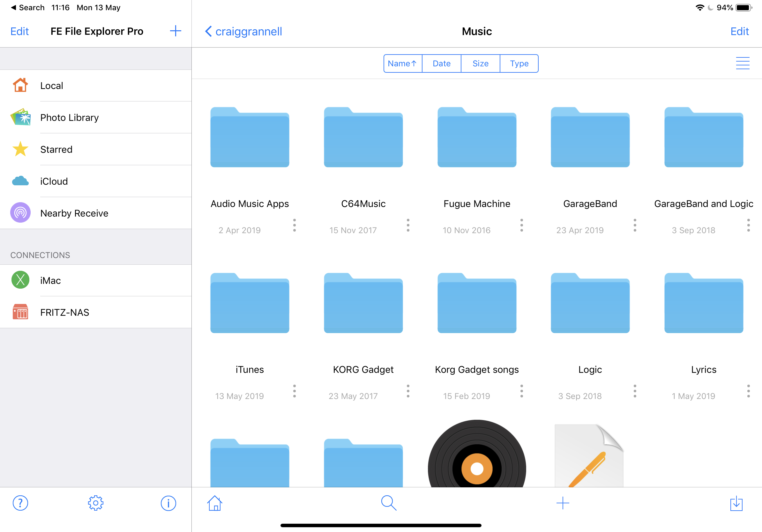Open the iTunes folder
The width and height of the screenshot is (762, 532).
coord(250,303)
